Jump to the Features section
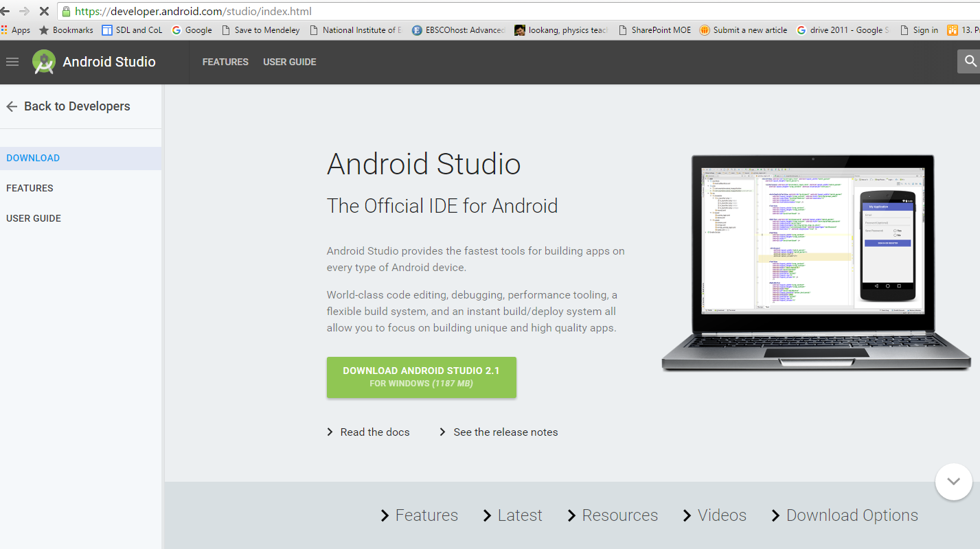 tap(419, 515)
